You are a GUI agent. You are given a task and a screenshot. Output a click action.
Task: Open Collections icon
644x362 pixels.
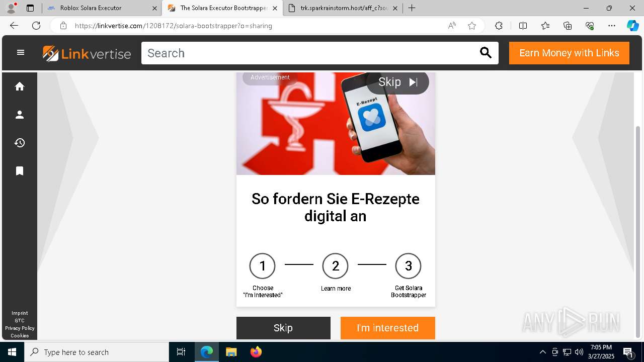568,26
